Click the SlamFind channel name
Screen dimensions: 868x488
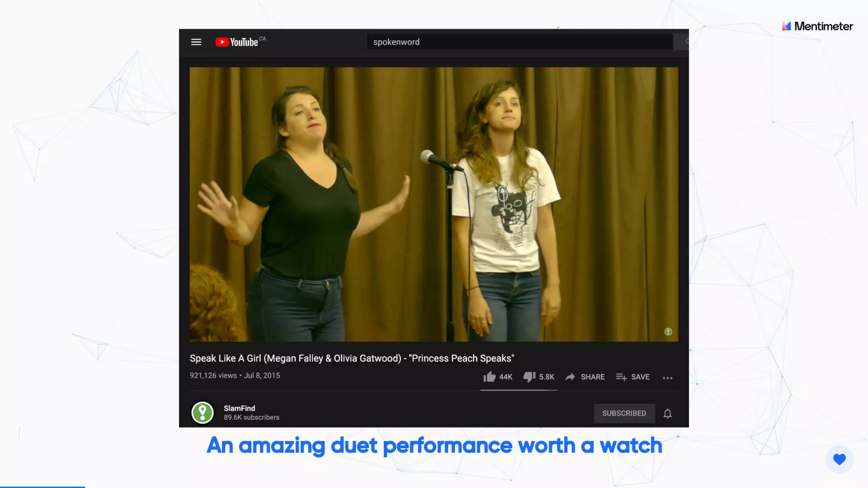(x=239, y=408)
